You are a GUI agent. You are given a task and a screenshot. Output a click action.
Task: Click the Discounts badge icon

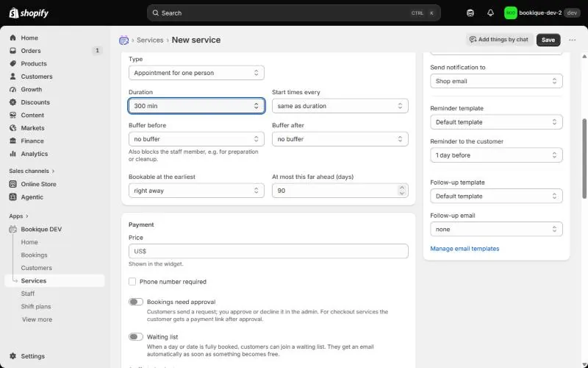pyautogui.click(x=13, y=102)
